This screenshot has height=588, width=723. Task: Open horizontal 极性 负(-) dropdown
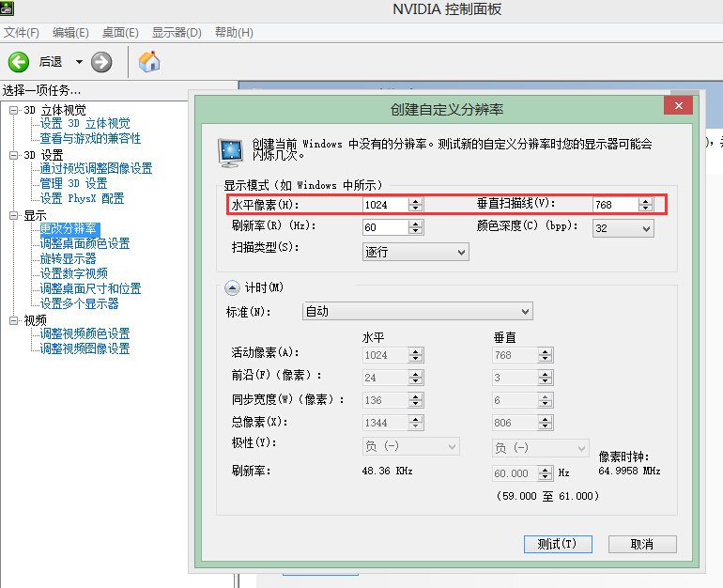coord(411,446)
